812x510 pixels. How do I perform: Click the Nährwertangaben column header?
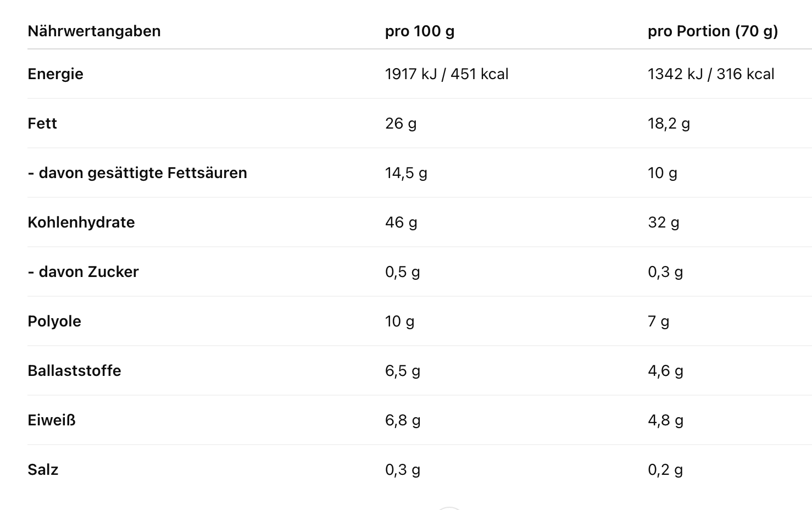click(94, 31)
